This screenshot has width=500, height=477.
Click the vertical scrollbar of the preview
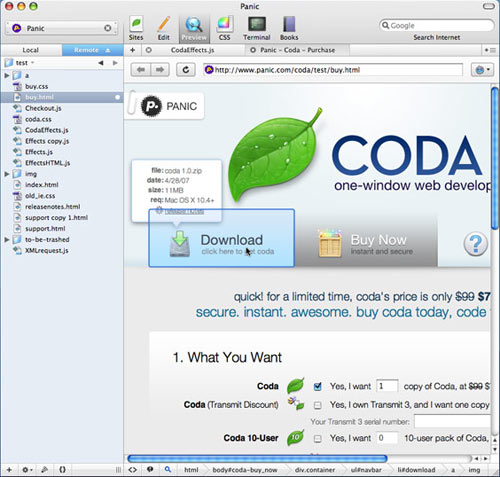point(495,157)
